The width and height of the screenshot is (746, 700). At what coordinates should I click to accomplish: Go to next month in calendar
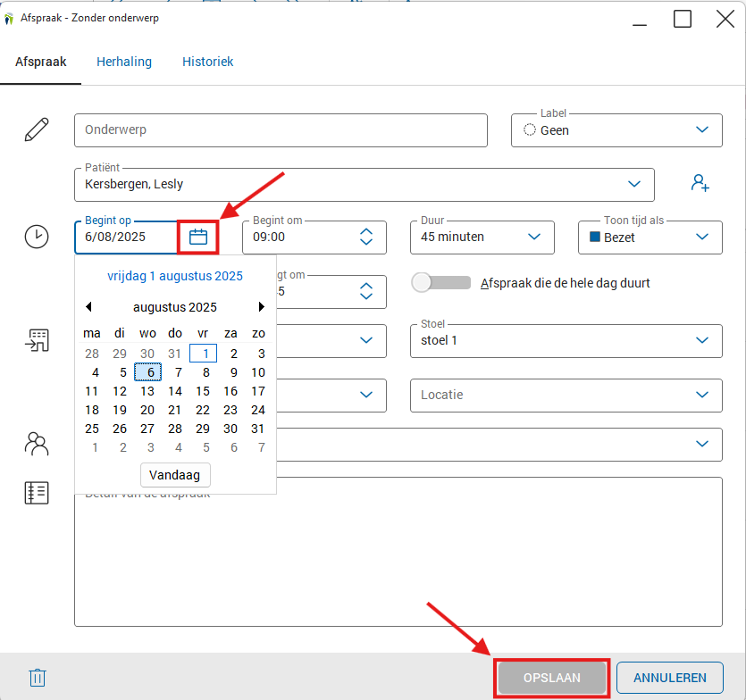[261, 307]
